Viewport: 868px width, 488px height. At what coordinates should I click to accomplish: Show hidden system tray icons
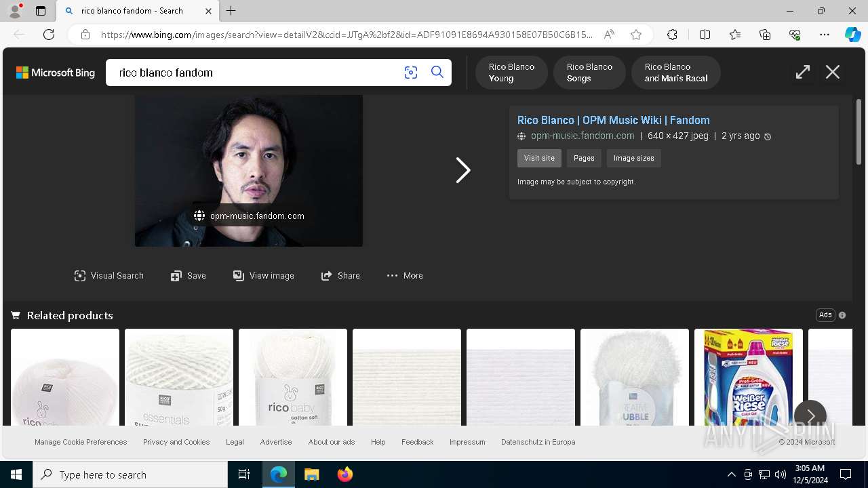click(x=731, y=474)
